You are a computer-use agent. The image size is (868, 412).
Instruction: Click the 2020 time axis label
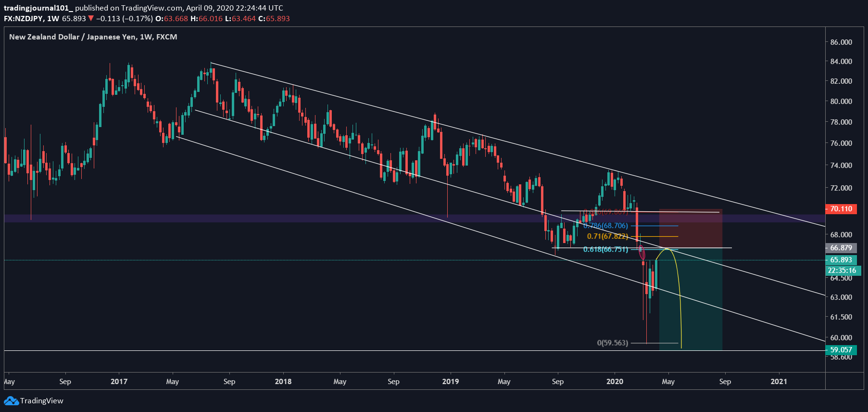[x=615, y=382]
